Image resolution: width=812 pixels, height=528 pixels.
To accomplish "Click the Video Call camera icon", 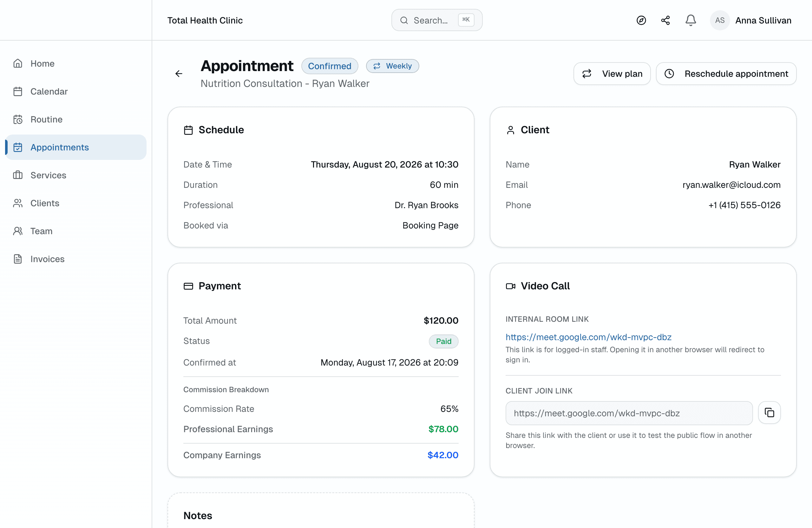I will tap(510, 286).
